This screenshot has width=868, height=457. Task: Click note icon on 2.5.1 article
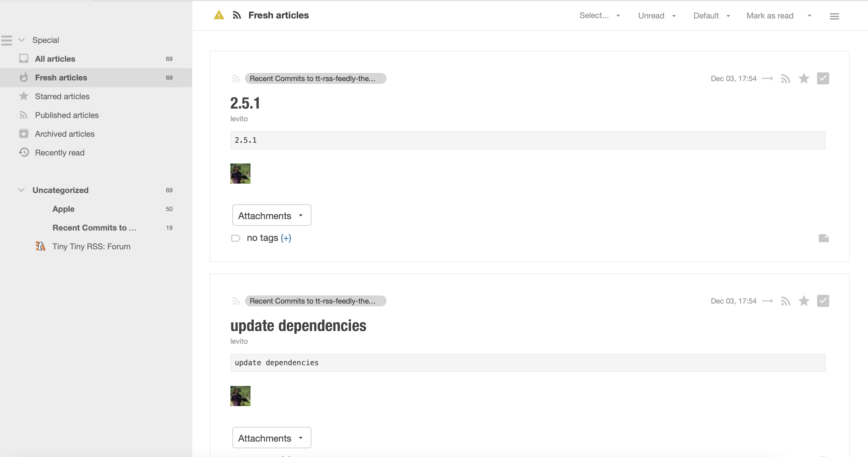(823, 238)
